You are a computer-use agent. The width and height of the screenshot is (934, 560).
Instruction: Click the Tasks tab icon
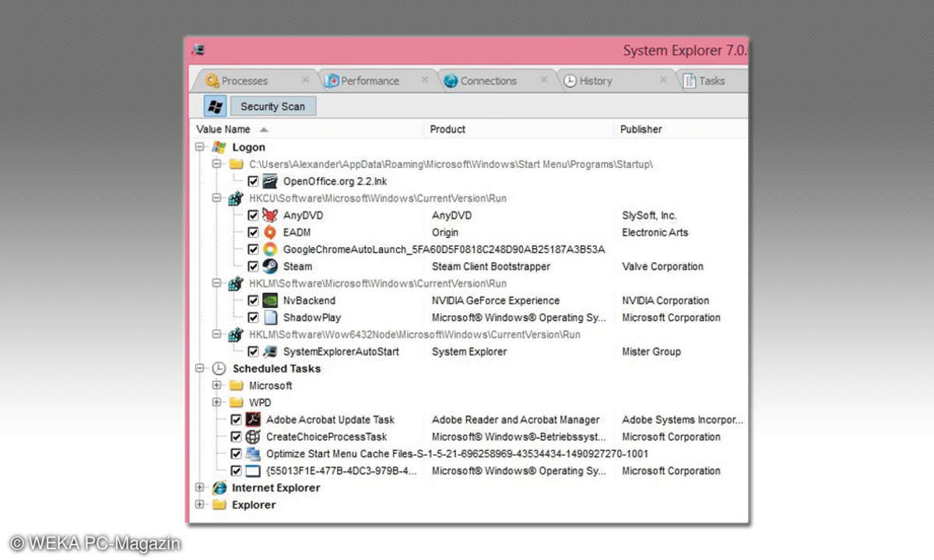pos(689,81)
